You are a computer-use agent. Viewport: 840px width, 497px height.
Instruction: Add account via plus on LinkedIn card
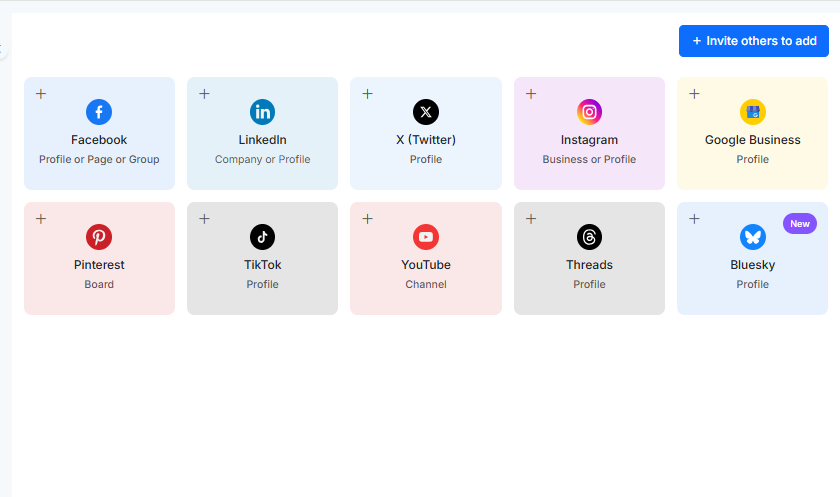click(204, 94)
